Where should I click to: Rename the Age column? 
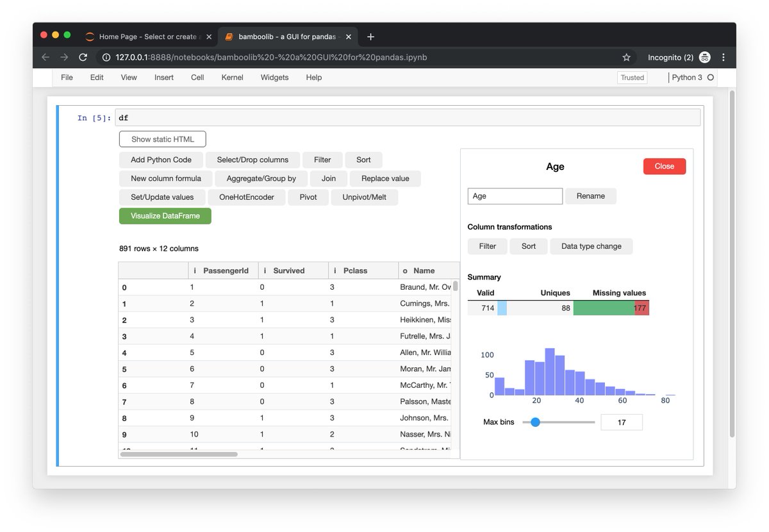coord(590,195)
